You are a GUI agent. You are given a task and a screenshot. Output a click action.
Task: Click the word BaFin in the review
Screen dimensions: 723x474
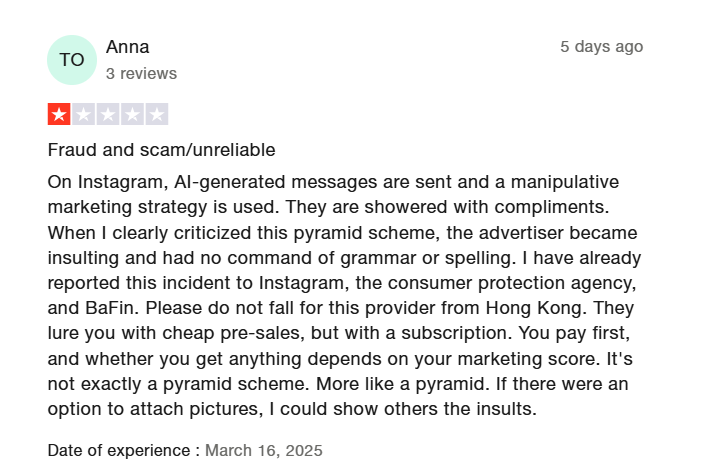click(109, 308)
